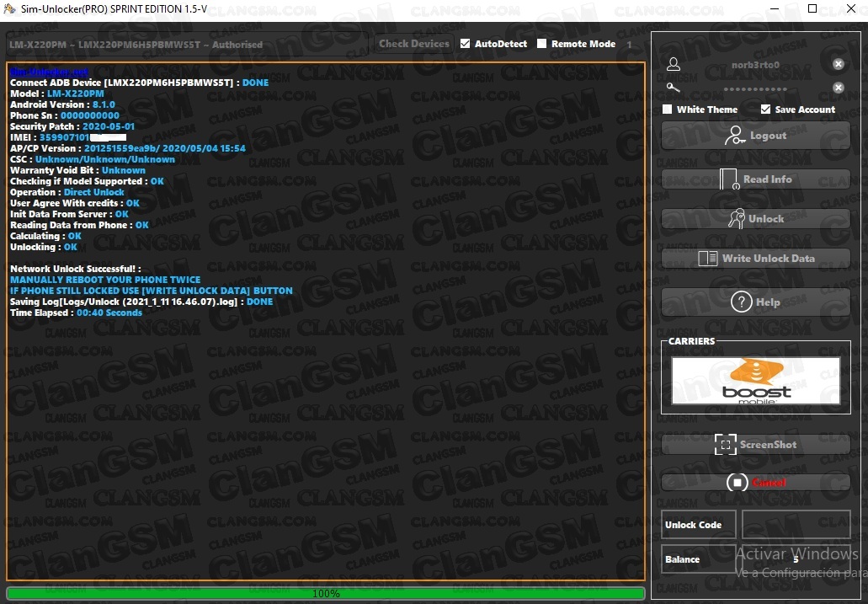Viewport: 868px width, 604px height.
Task: Click the ScreenShot capture frame icon
Action: 725,445
